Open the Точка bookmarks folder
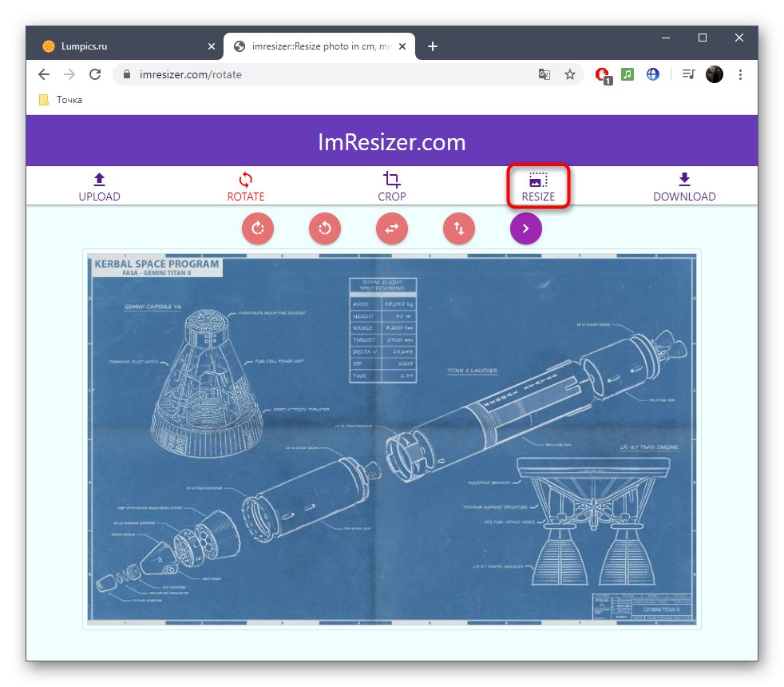784x687 pixels. point(61,100)
